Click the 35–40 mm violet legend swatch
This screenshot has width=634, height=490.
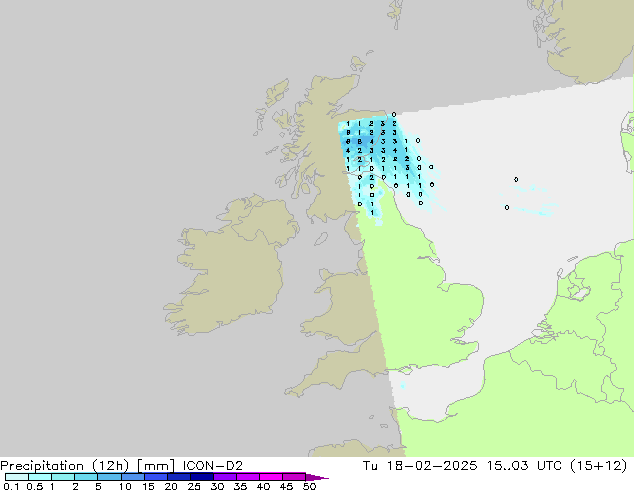(247, 477)
